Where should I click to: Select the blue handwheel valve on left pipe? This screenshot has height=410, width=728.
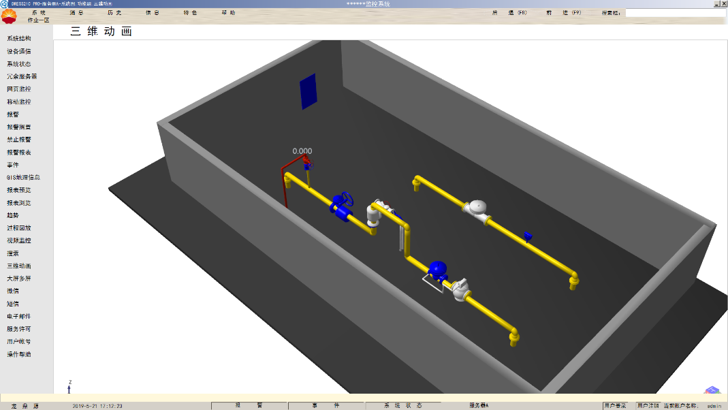[343, 203]
